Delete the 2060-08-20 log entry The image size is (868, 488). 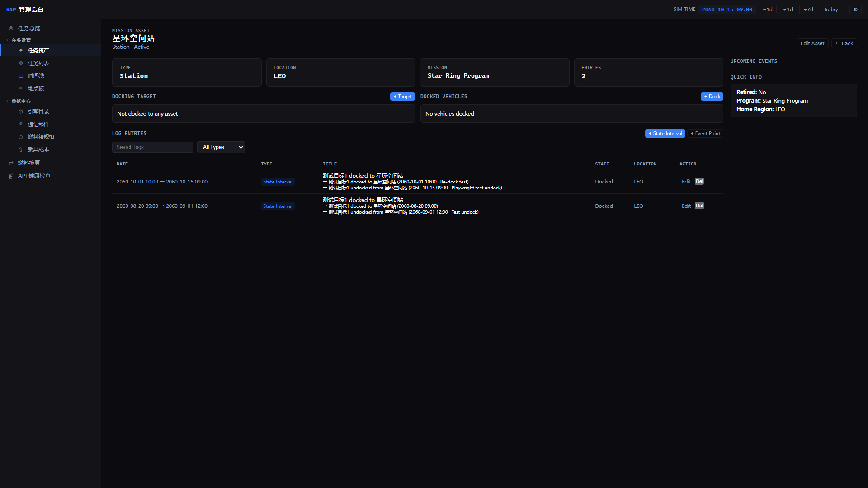pos(699,206)
